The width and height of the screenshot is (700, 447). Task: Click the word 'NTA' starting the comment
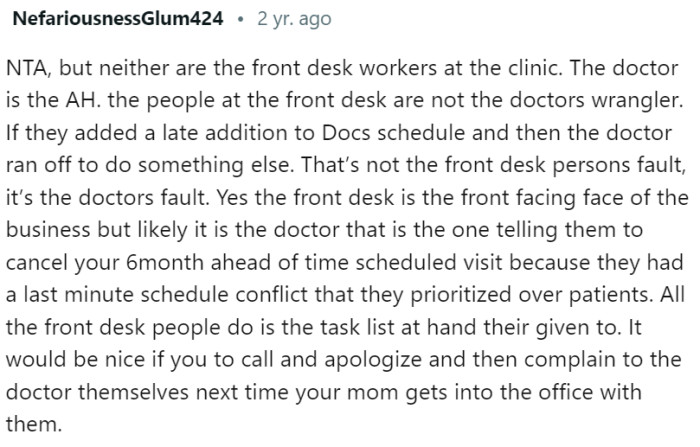26,68
